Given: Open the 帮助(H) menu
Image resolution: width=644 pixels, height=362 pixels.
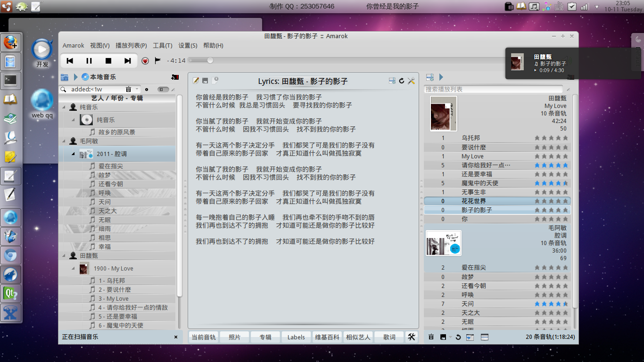Looking at the screenshot, I should (x=213, y=46).
